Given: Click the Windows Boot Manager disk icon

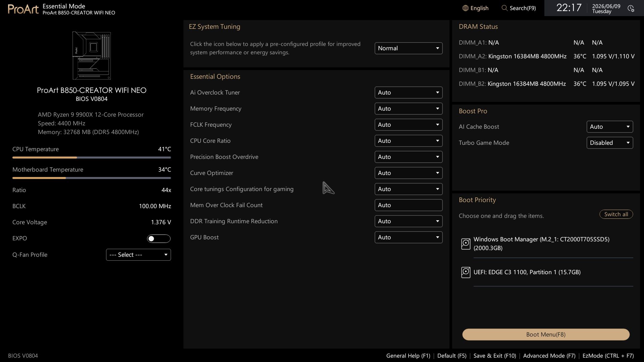Looking at the screenshot, I should click(466, 244).
